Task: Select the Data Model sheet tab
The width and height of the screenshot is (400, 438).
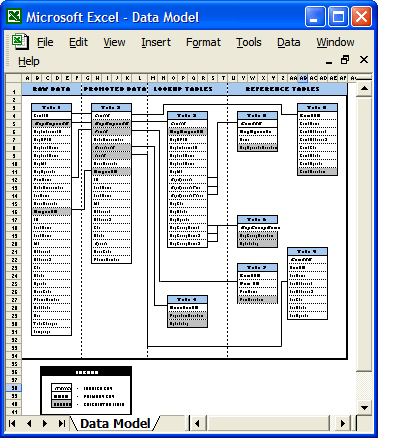Action: [115, 423]
